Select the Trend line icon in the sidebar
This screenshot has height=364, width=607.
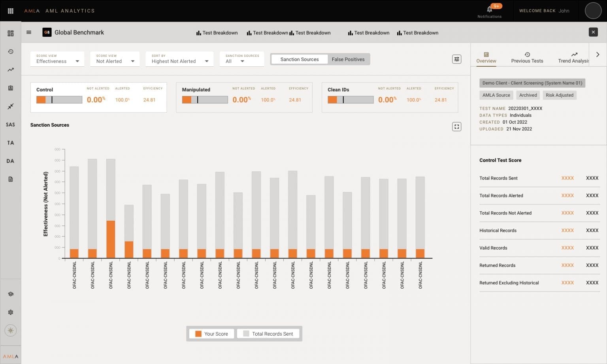[11, 70]
